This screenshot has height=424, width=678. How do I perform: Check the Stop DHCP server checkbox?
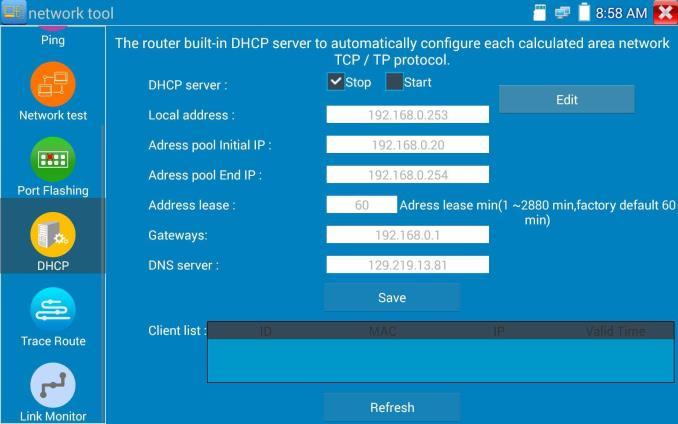[x=336, y=81]
